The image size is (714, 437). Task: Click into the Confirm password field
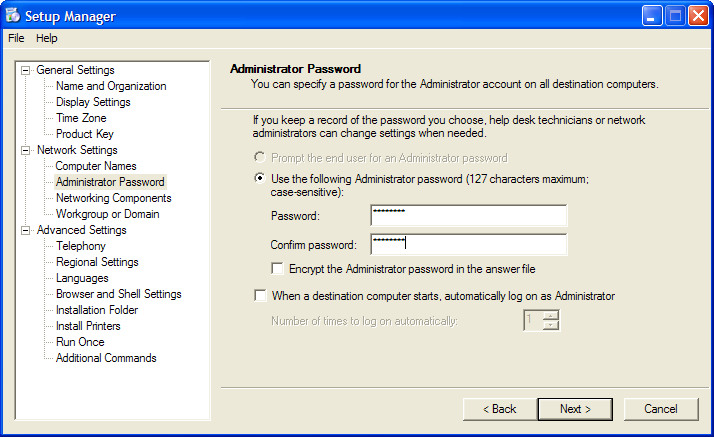(x=469, y=244)
